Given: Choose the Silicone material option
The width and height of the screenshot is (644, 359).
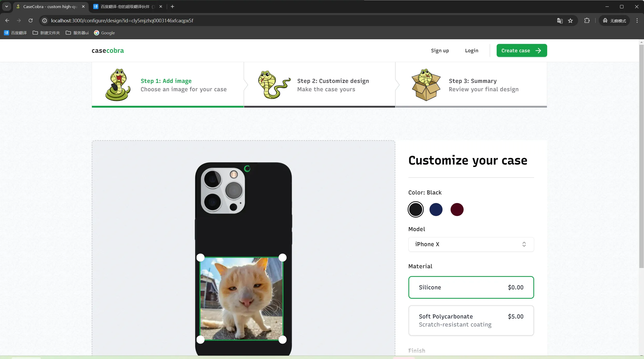Looking at the screenshot, I should [x=471, y=287].
